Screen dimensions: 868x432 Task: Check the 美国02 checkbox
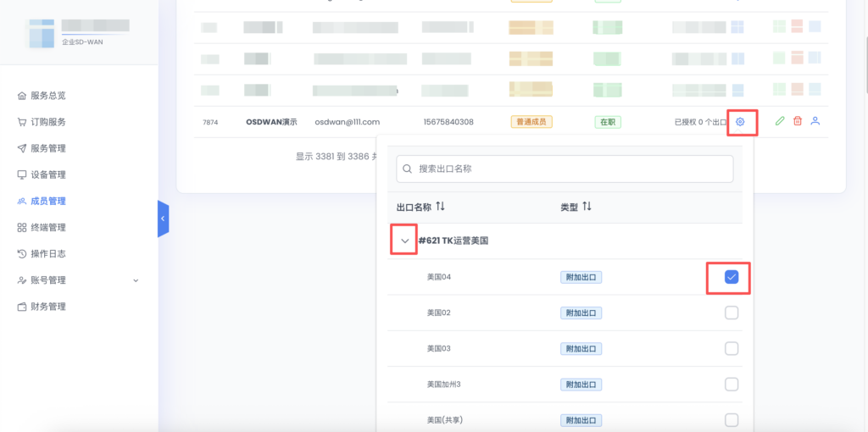click(732, 313)
